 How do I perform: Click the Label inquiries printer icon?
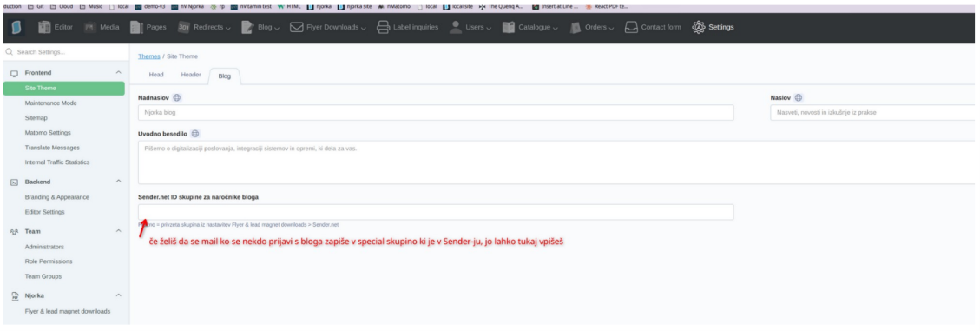[383, 28]
